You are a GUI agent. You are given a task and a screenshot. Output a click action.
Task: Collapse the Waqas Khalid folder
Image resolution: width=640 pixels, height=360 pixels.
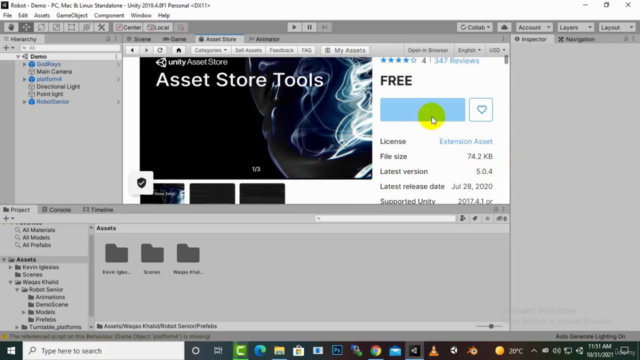(x=11, y=282)
